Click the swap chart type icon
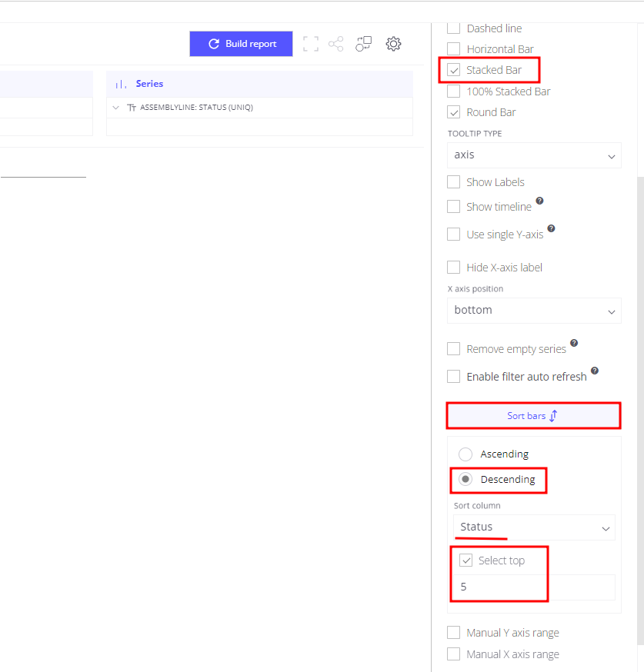The height and width of the screenshot is (672, 644). tap(364, 44)
